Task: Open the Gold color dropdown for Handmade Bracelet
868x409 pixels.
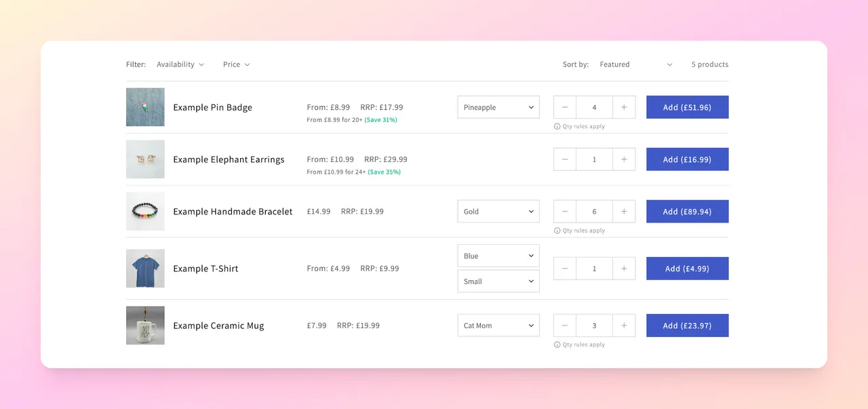Action: click(498, 211)
